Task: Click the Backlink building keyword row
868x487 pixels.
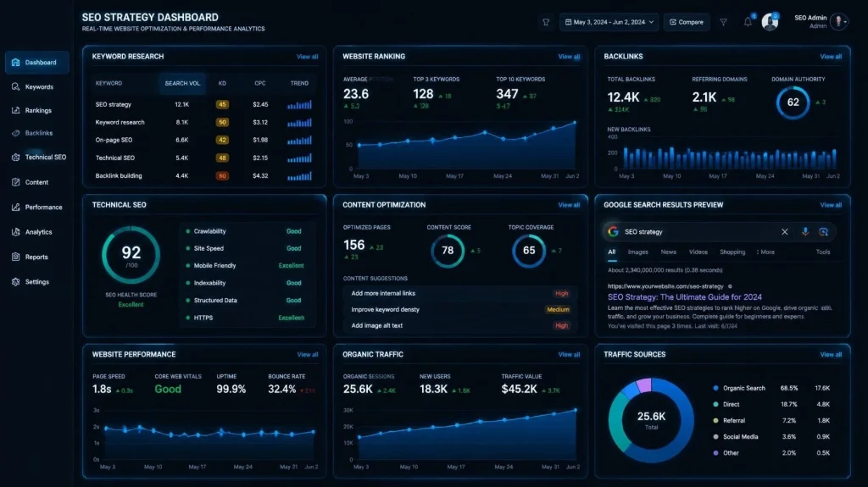Action: click(203, 176)
